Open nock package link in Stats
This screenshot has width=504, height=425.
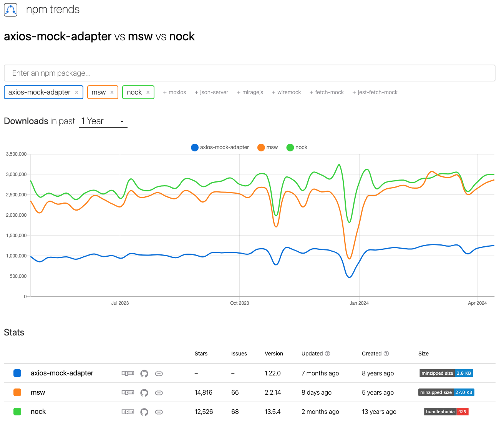[x=38, y=412]
